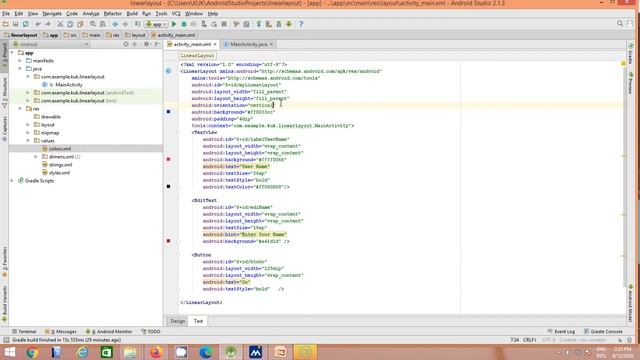Switch to the Design view tab
The height and width of the screenshot is (360, 640).
pyautogui.click(x=178, y=321)
